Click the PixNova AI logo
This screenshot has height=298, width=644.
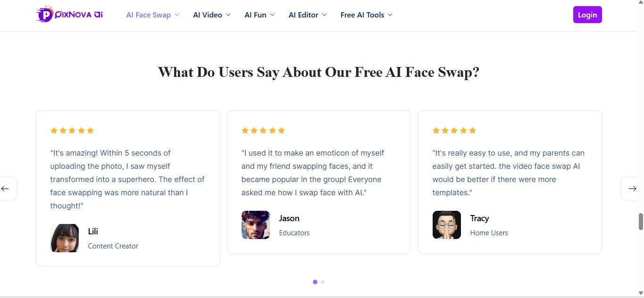(x=70, y=15)
